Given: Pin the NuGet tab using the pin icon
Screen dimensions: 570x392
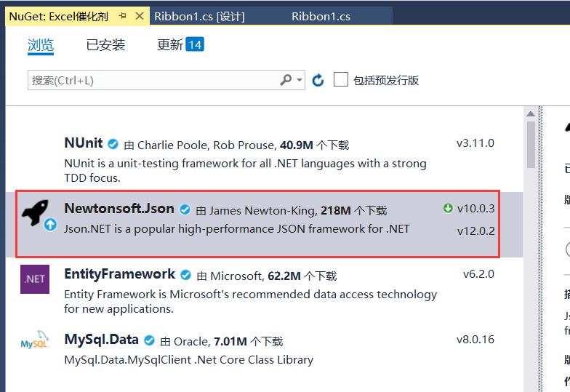Looking at the screenshot, I should (x=122, y=16).
